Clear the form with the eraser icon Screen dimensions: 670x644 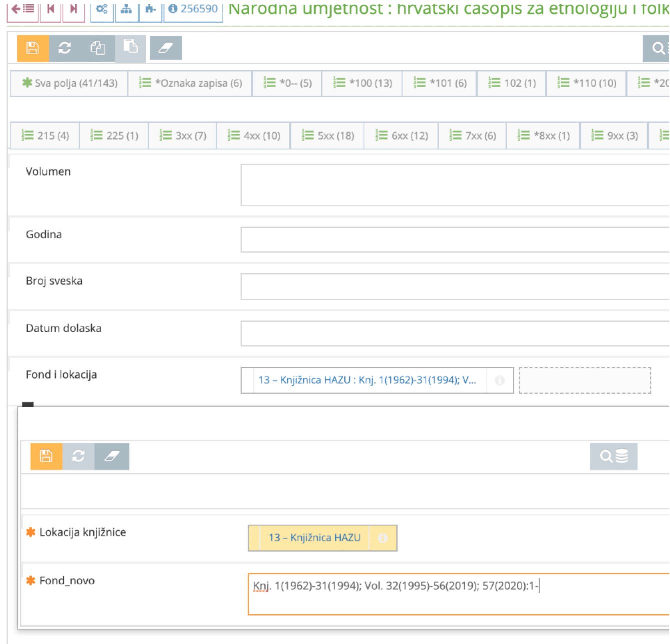coord(166,48)
